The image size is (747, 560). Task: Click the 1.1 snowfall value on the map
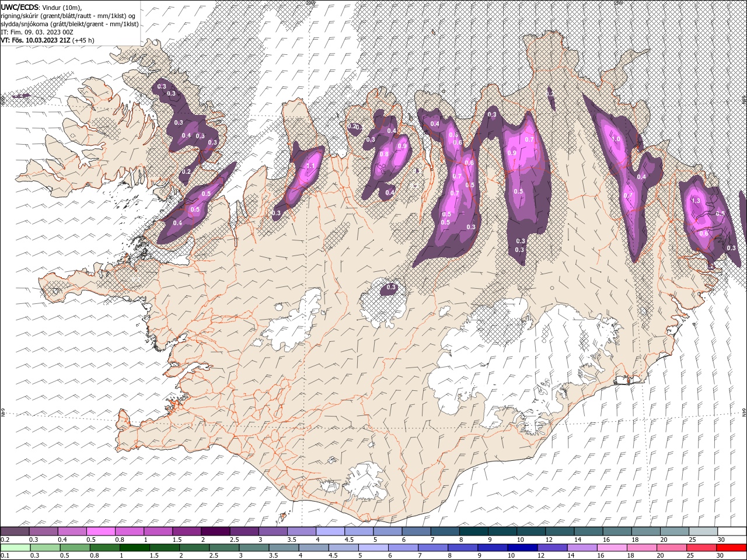click(x=310, y=166)
